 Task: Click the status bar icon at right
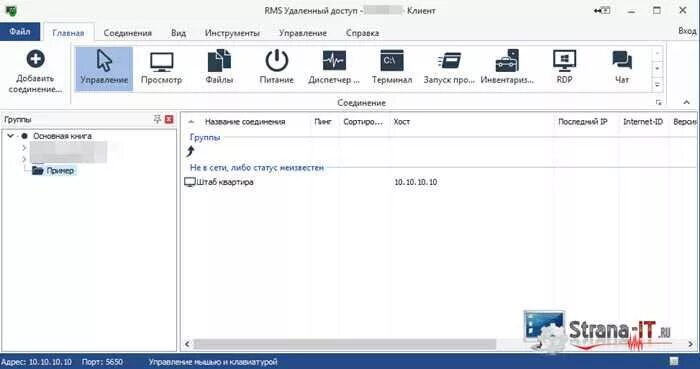pos(674,361)
